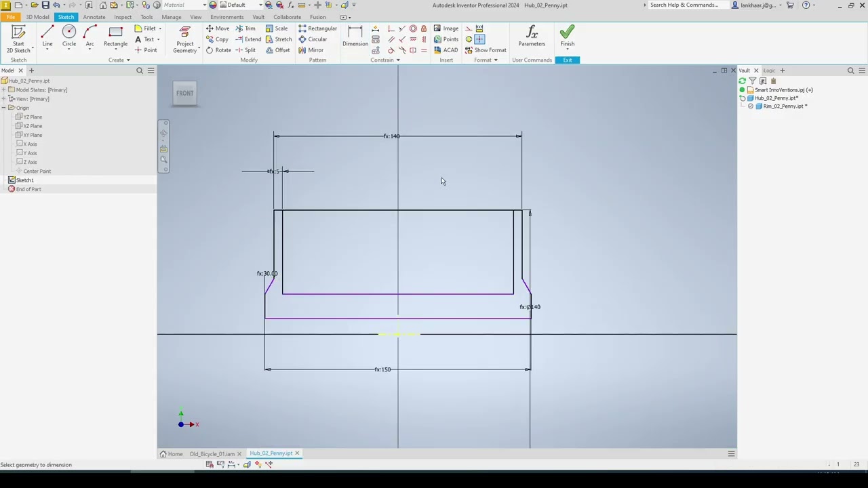868x488 pixels.
Task: Switch to the Inspect tab
Action: point(123,17)
